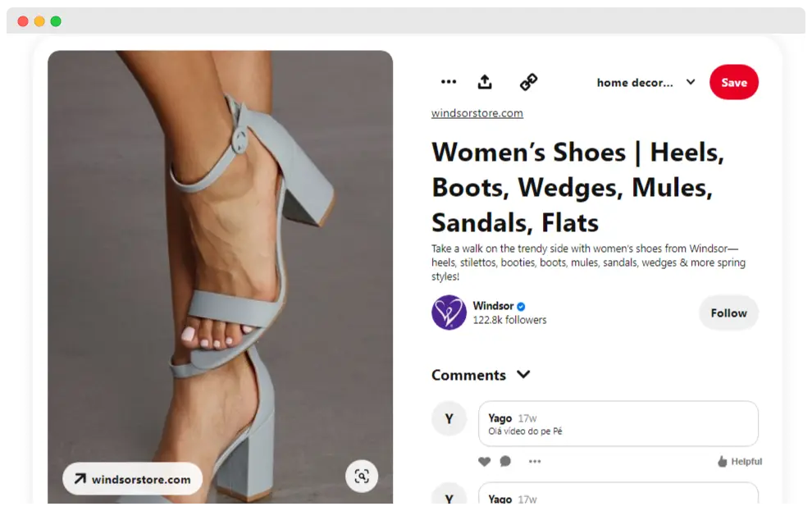Open visual search lens icon on image
Screen dimensions: 812x511
[362, 477]
